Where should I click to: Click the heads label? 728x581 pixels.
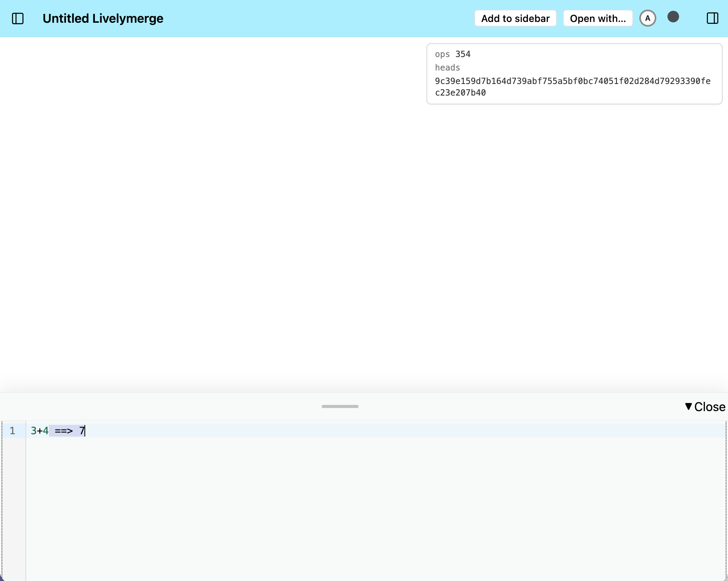click(447, 68)
